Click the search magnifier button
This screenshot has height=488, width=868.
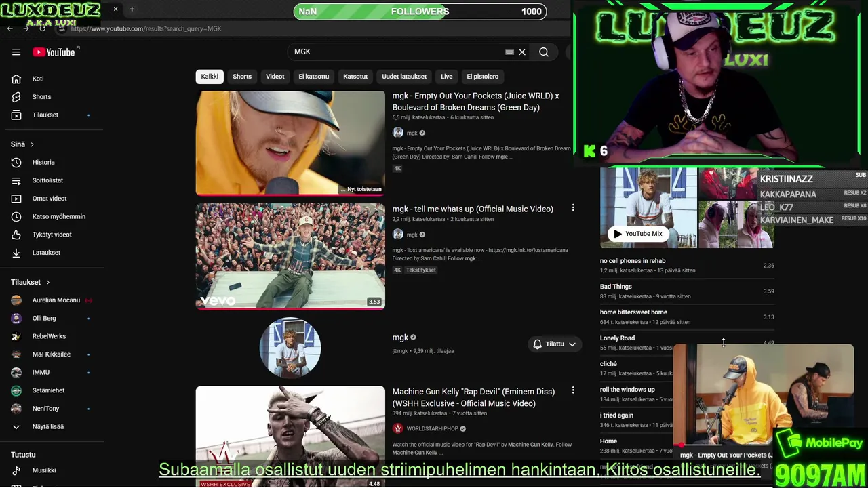pos(544,52)
